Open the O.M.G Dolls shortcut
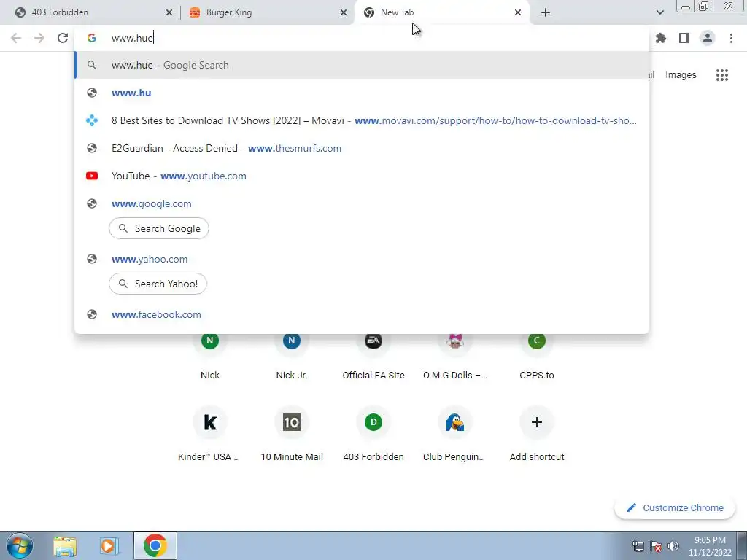This screenshot has height=560, width=747. [x=455, y=356]
